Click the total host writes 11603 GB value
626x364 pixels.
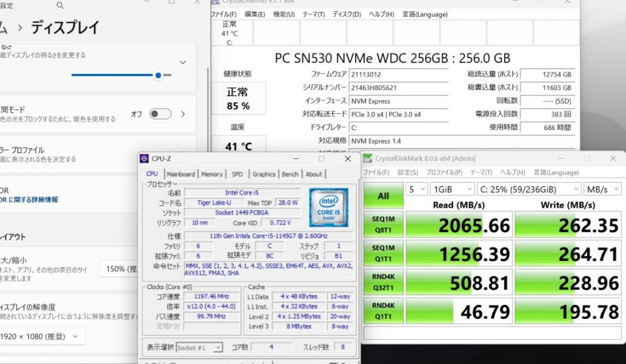548,88
